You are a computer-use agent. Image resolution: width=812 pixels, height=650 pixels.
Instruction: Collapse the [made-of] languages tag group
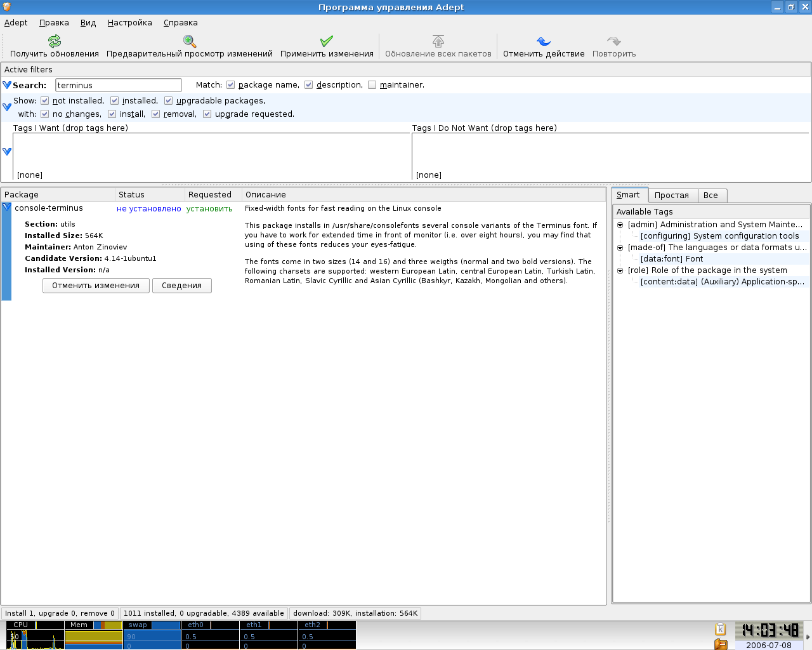click(x=620, y=248)
